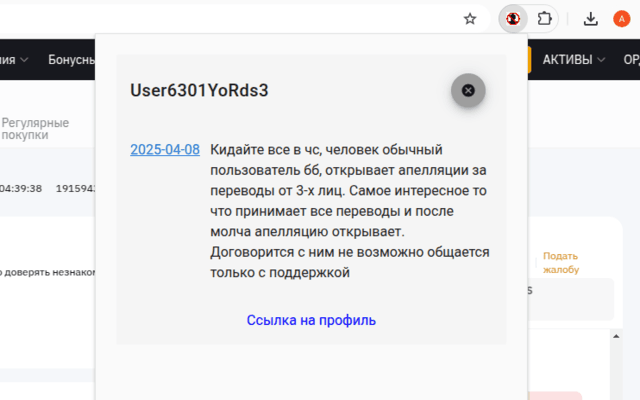Viewport: 640px width, 400px height.
Task: Click the username User6301YoRds3 heading
Action: pos(199,90)
